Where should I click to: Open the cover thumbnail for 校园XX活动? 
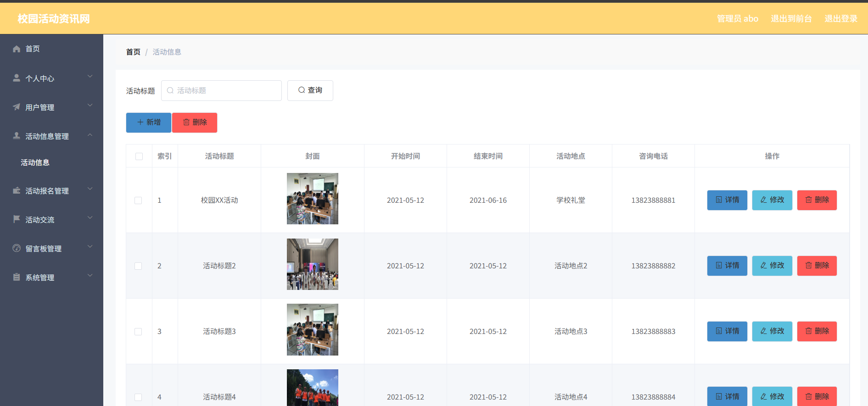pyautogui.click(x=313, y=199)
